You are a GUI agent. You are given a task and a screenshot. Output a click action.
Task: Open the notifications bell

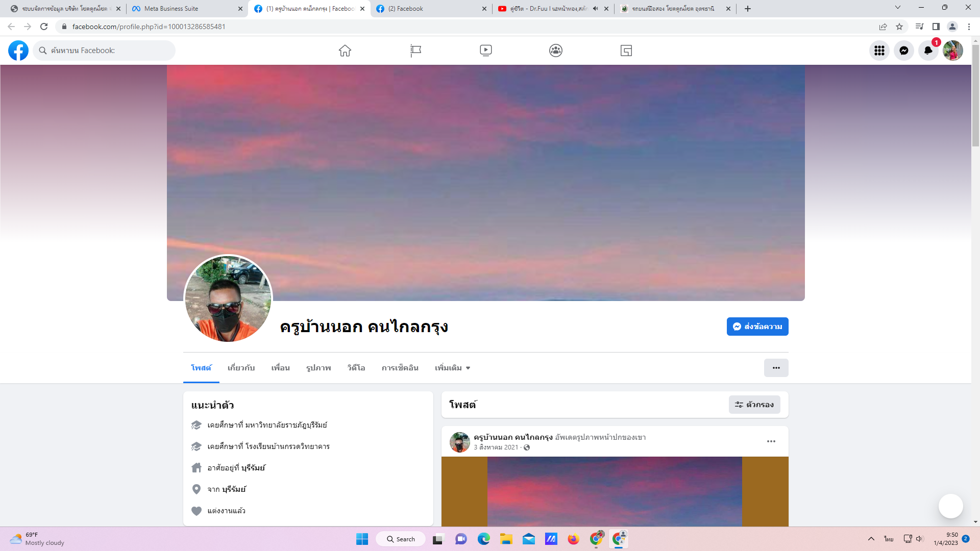pos(928,51)
